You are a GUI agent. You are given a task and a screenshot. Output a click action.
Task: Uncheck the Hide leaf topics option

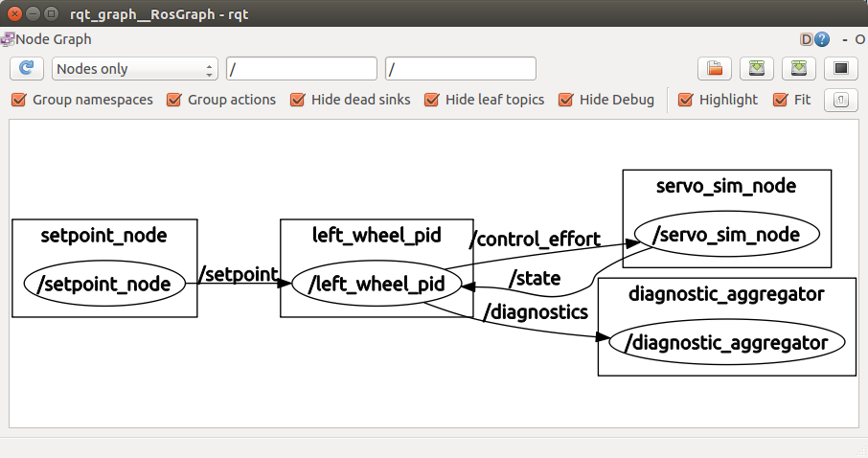point(432,100)
